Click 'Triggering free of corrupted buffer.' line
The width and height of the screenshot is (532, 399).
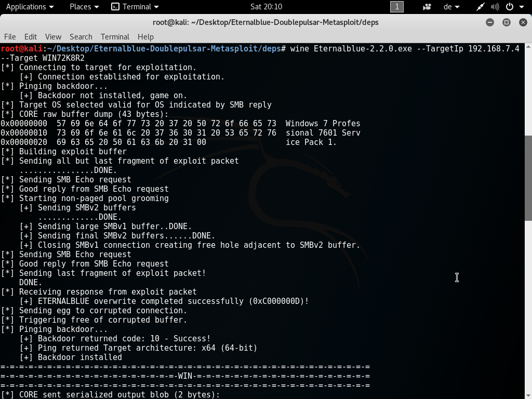(x=94, y=320)
